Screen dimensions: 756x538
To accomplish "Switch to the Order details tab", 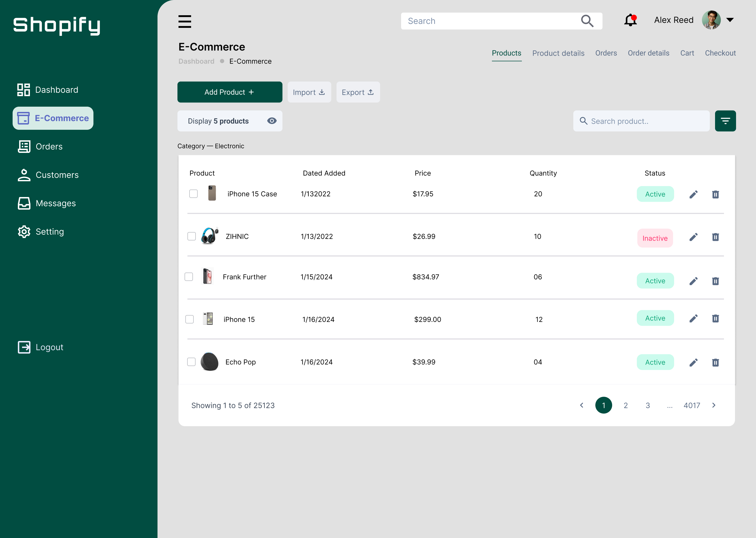I will coord(648,53).
